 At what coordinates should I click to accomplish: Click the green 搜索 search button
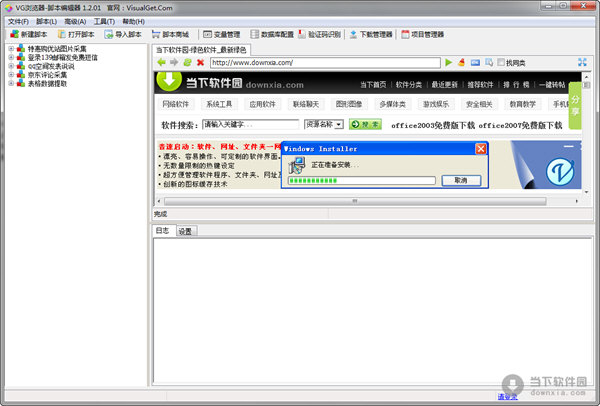pyautogui.click(x=365, y=124)
